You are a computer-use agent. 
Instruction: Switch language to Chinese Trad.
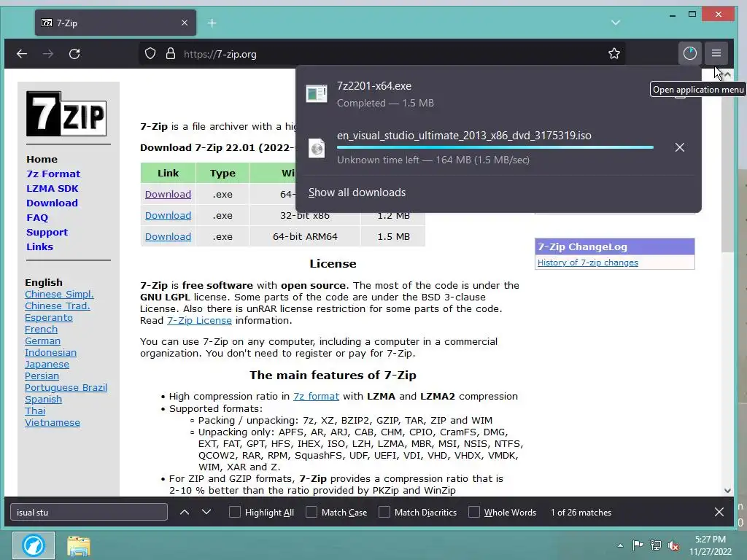point(58,306)
